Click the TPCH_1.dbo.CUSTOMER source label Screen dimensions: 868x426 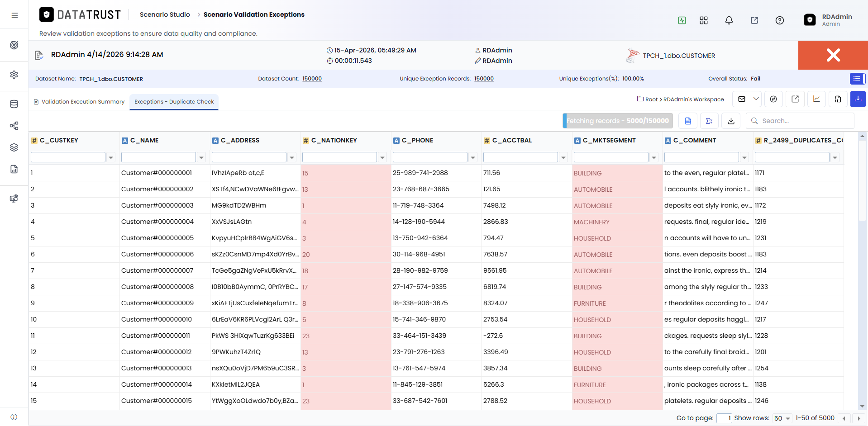coord(679,56)
